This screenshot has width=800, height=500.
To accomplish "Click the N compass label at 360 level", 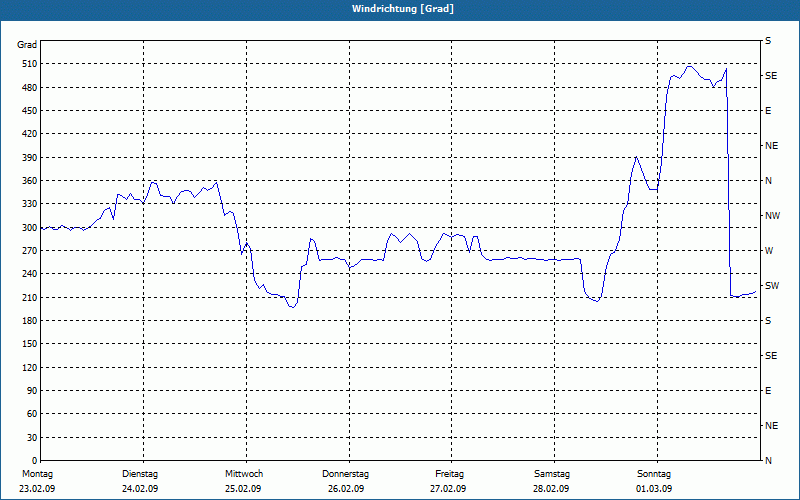I will point(768,181).
